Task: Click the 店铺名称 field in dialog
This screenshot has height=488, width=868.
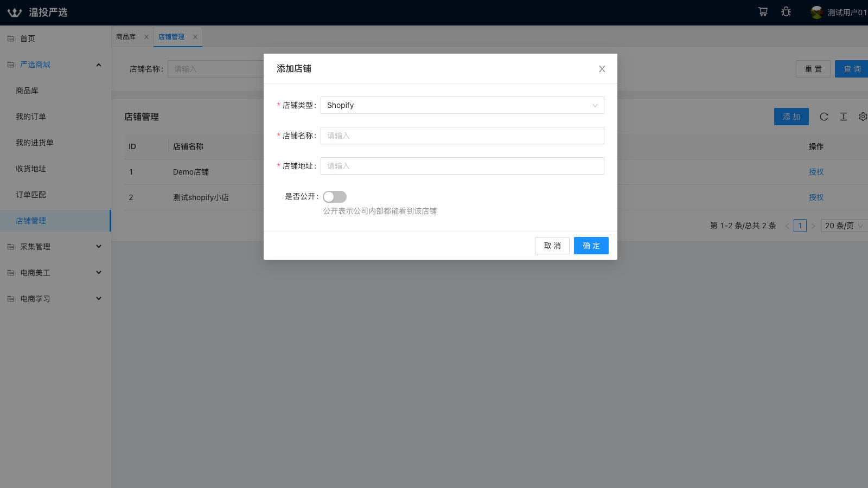Action: [x=462, y=136]
